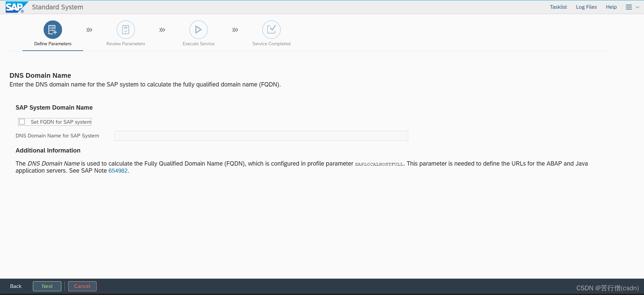Enable Set FQDN for SAP system checkbox
This screenshot has width=644, height=295.
click(x=22, y=122)
